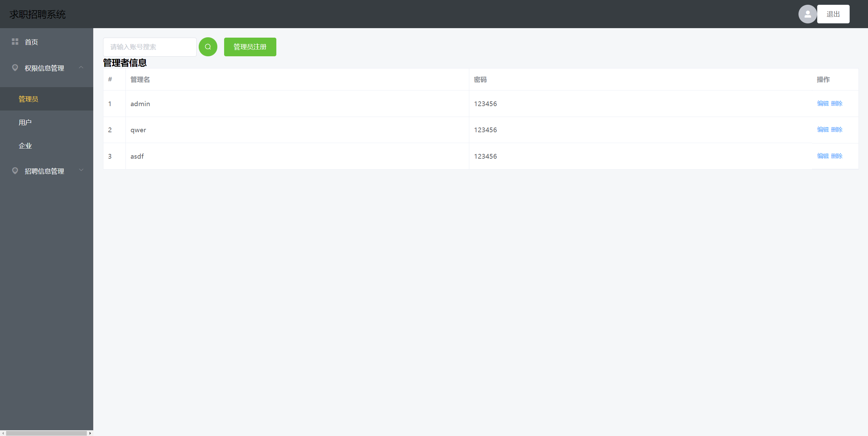Click the sidebar horizontal scrollbar right arrow
The height and width of the screenshot is (436, 868).
click(90, 433)
